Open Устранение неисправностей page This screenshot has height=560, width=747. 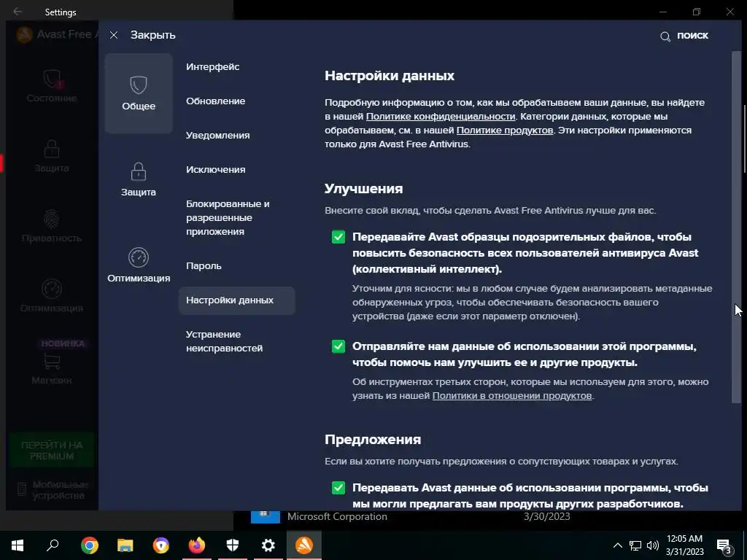[224, 341]
